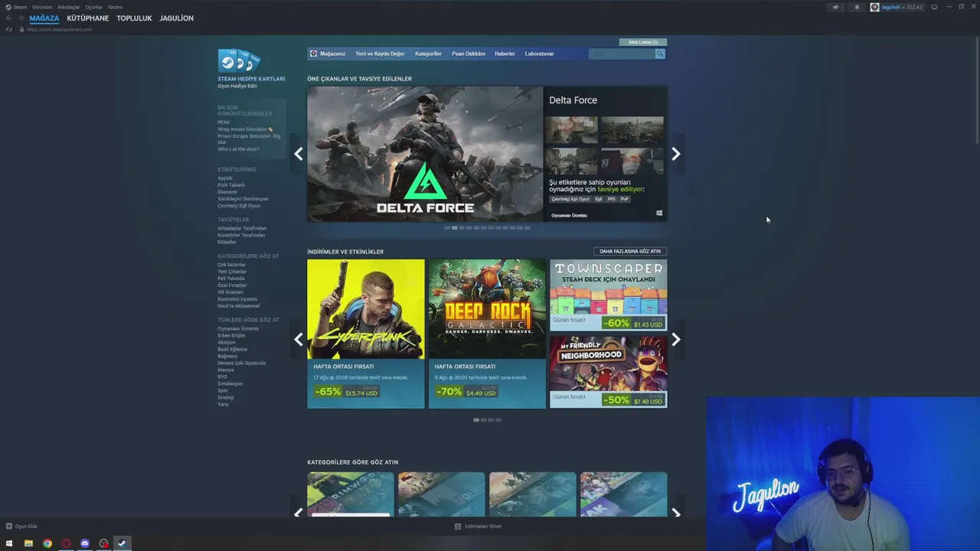Image resolution: width=980 pixels, height=551 pixels.
Task: Browse the Çok Satanlar category
Action: pos(231,265)
